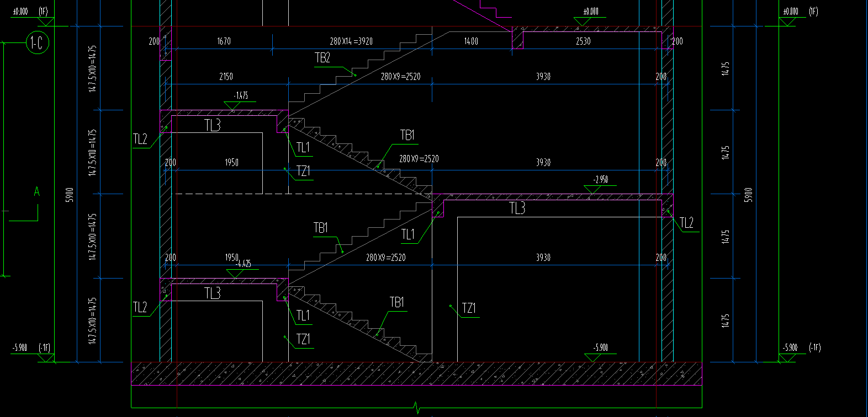The image size is (868, 417).
Task: Select the left '-5.900 (-1F)' level label
Action: click(31, 347)
